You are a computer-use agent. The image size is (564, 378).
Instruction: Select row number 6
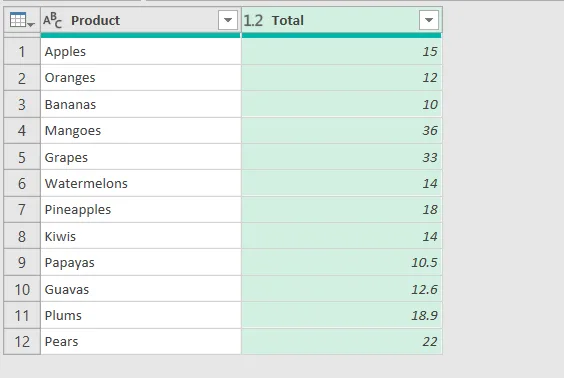(22, 183)
